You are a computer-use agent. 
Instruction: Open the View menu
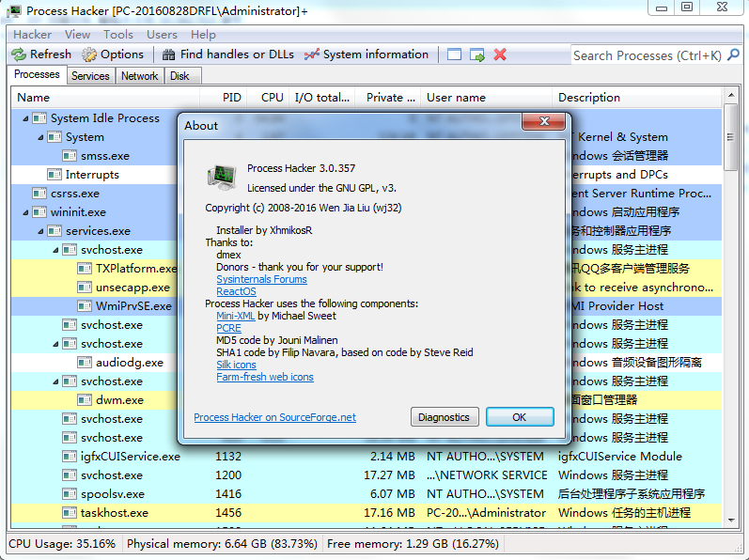pos(77,35)
